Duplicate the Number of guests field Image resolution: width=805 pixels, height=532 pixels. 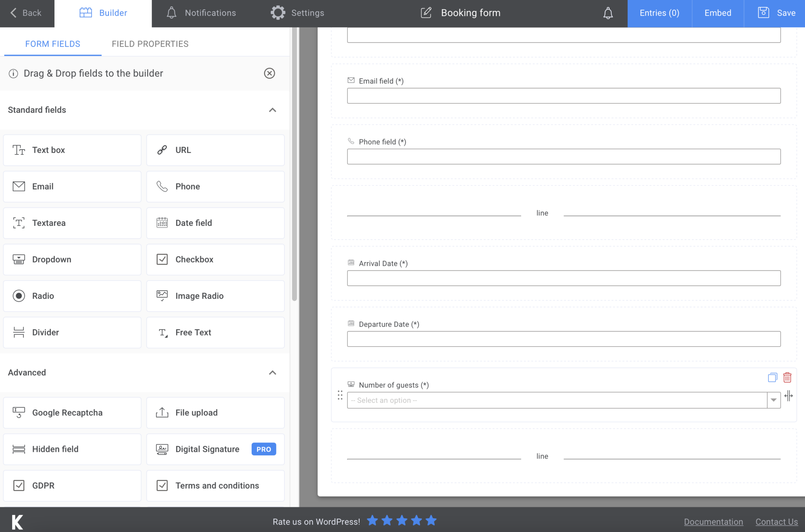[772, 378]
